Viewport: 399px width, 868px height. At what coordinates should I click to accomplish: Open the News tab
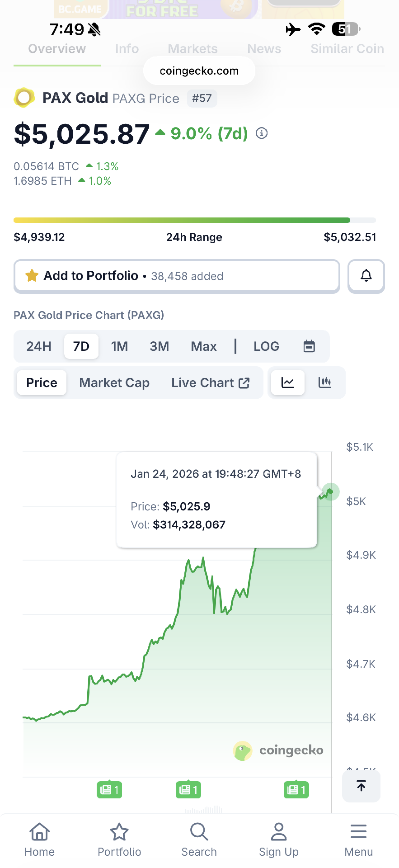coord(264,49)
